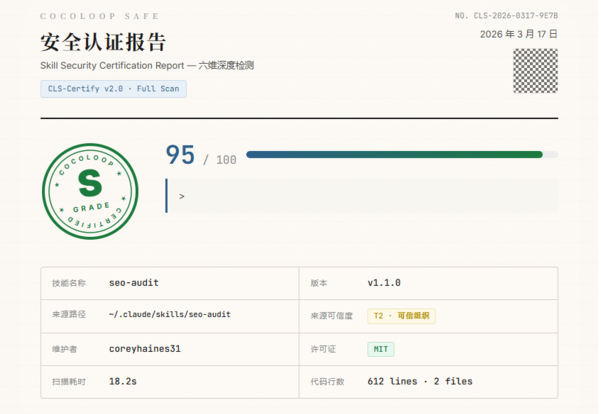Click the 来源可信度 row label
This screenshot has width=601, height=414.
[331, 316]
